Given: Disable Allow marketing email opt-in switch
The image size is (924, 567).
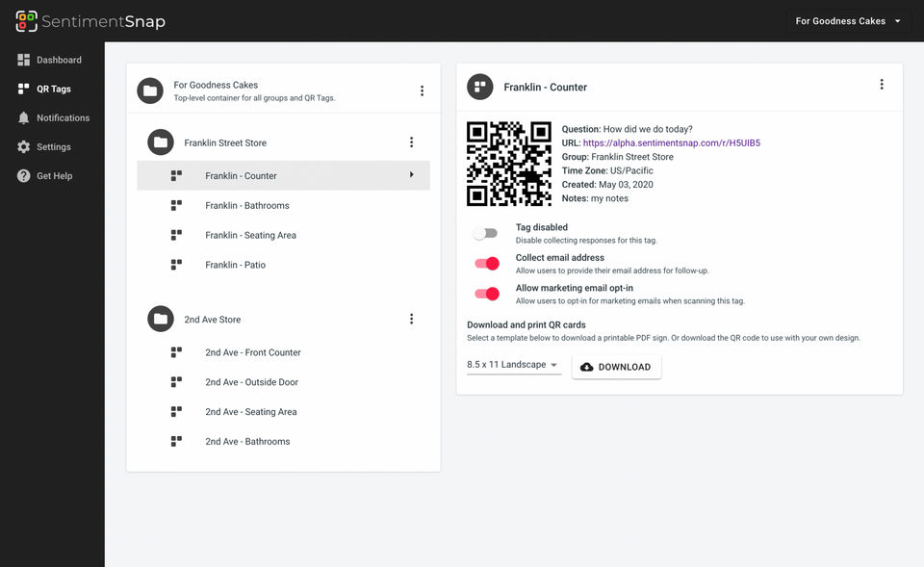Looking at the screenshot, I should 486,294.
